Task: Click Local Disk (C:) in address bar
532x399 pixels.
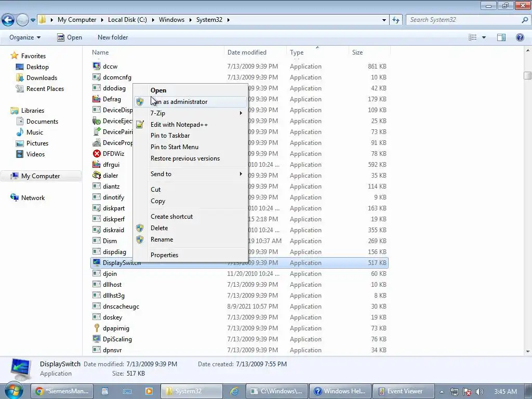Action: pyautogui.click(x=127, y=20)
